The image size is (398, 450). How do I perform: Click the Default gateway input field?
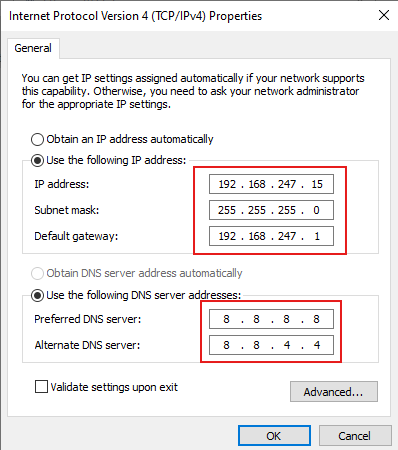pyautogui.click(x=271, y=236)
